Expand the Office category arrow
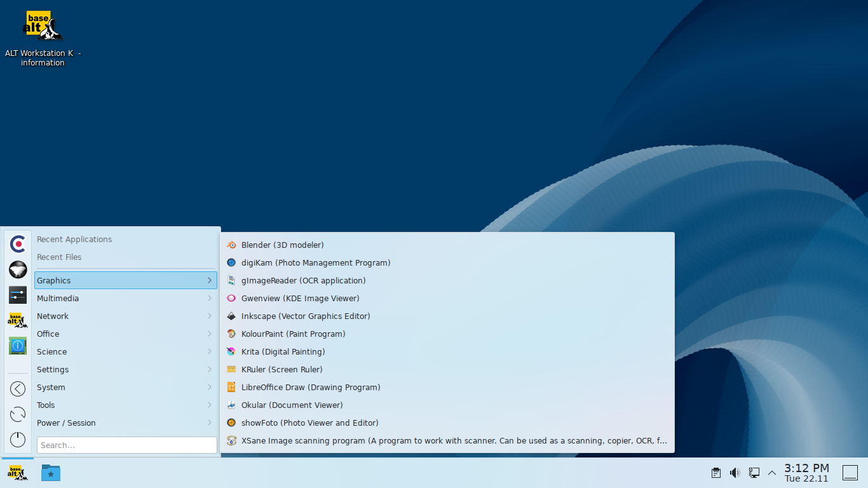 coord(210,334)
